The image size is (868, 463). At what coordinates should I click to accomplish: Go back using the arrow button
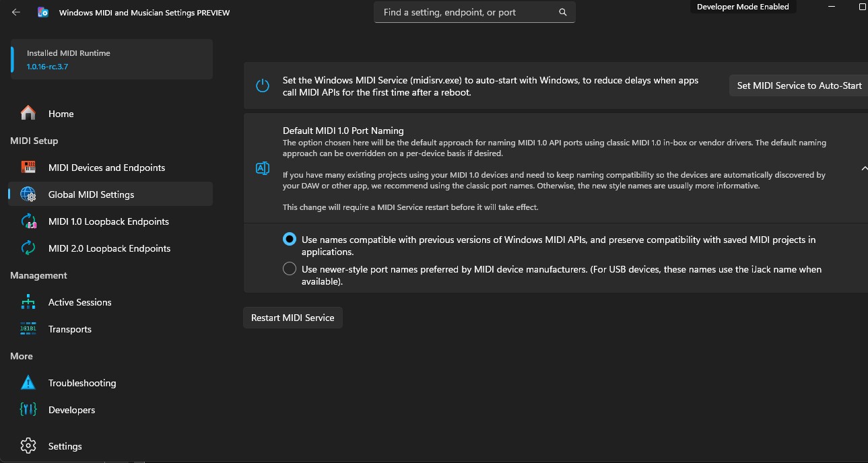tap(16, 12)
